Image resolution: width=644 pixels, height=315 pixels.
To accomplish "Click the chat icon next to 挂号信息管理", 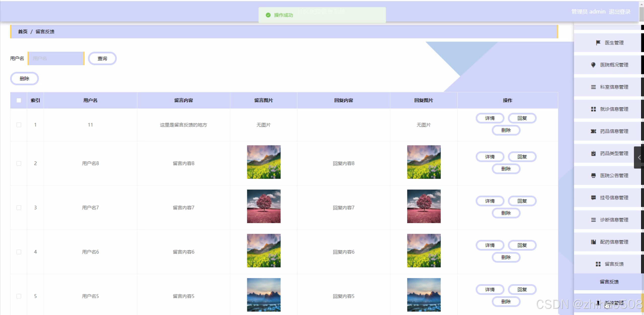I will coord(593,198).
